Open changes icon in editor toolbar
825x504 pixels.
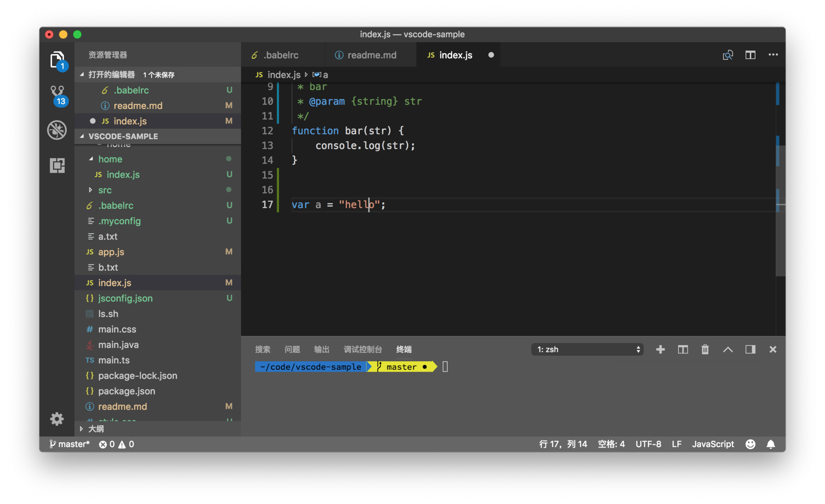pyautogui.click(x=727, y=55)
